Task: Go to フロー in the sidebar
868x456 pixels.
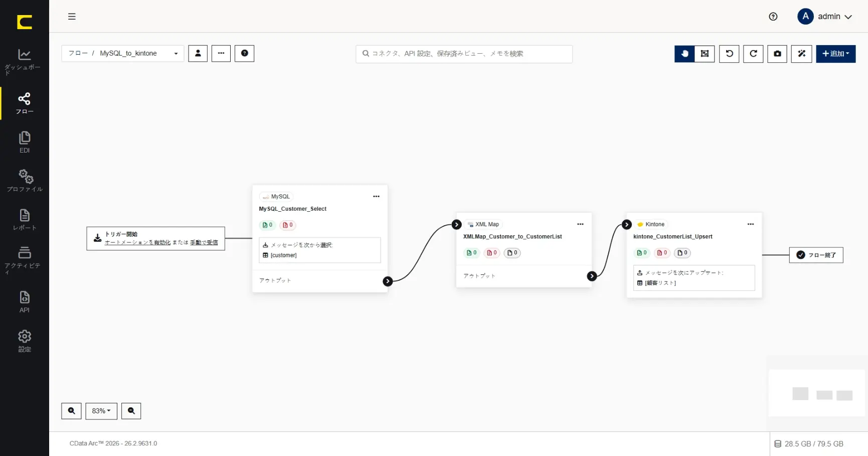Action: click(x=25, y=103)
